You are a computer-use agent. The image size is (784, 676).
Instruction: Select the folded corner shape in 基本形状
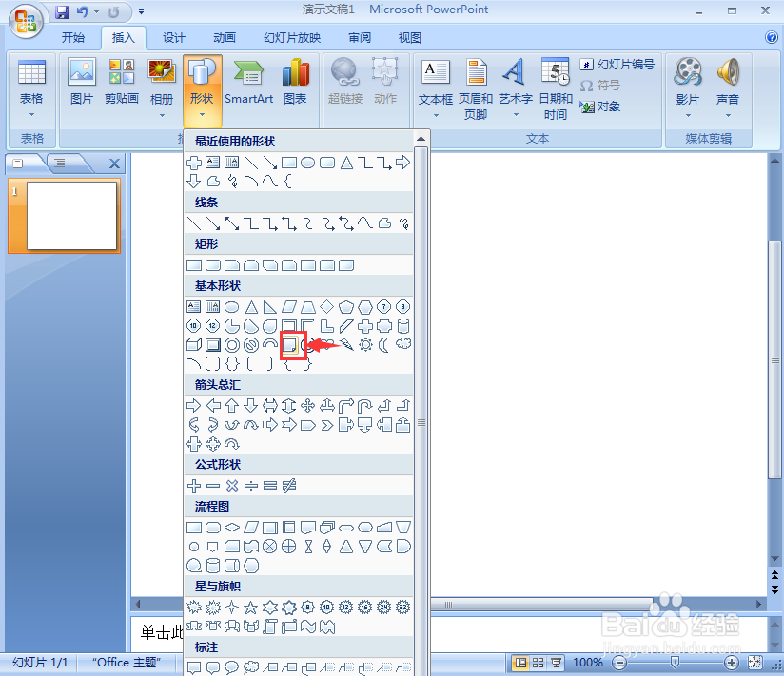[289, 345]
